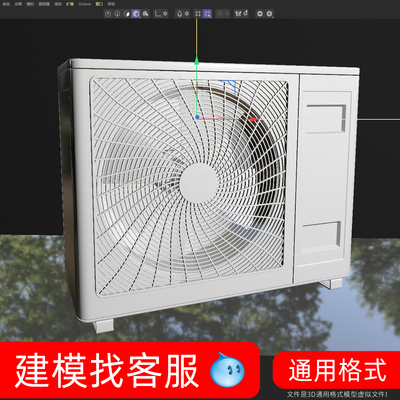Viewport: 400px width, 400px height.
Task: Open the 扩展 menu
Action: (x=70, y=4)
